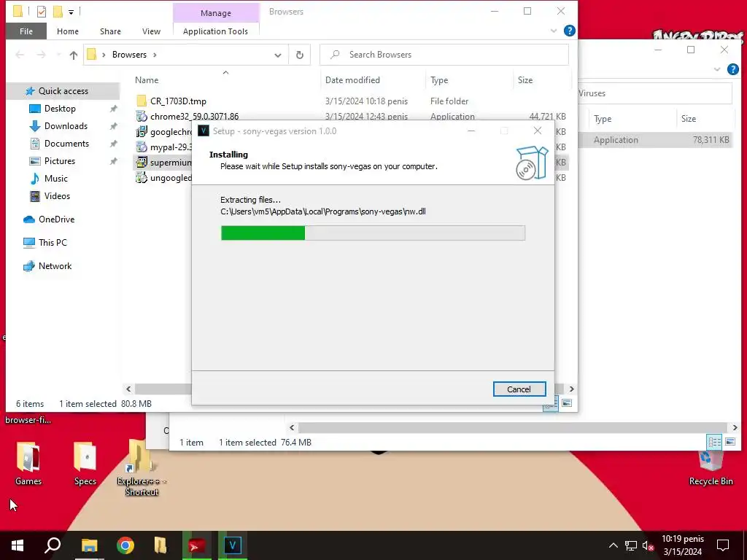Open the recent locations dropdown
The height and width of the screenshot is (560, 747).
pos(58,55)
